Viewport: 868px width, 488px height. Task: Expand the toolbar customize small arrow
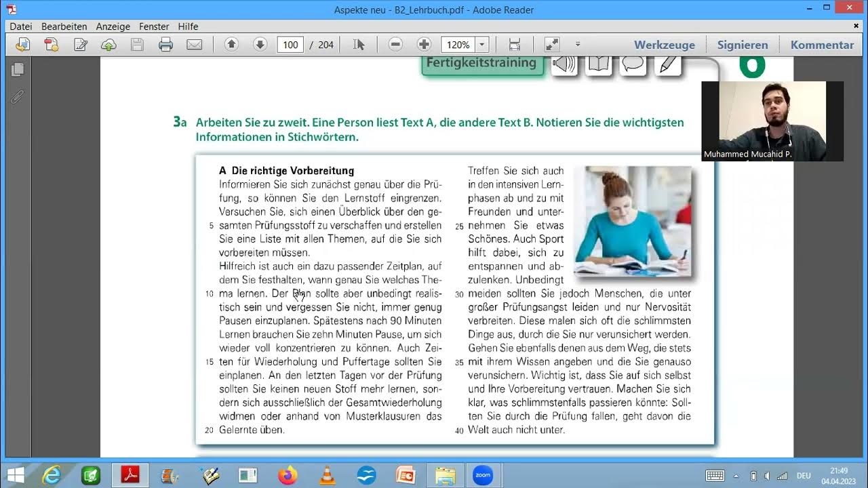click(x=578, y=44)
